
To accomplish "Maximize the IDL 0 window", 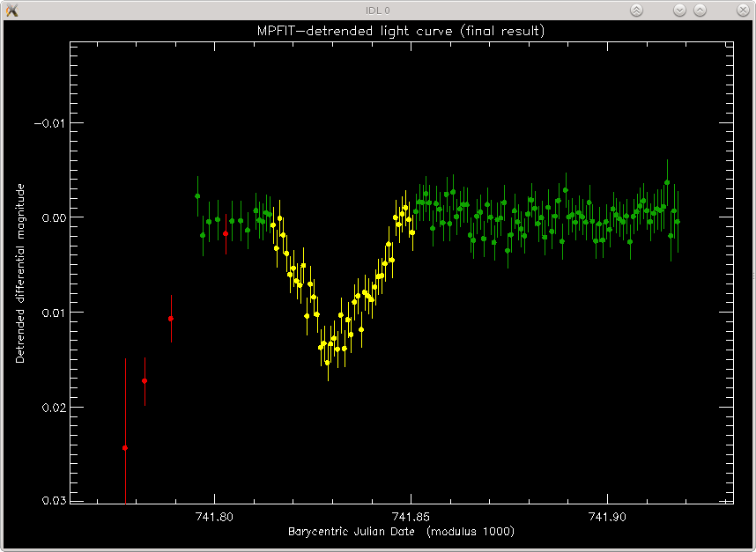I will [x=700, y=10].
